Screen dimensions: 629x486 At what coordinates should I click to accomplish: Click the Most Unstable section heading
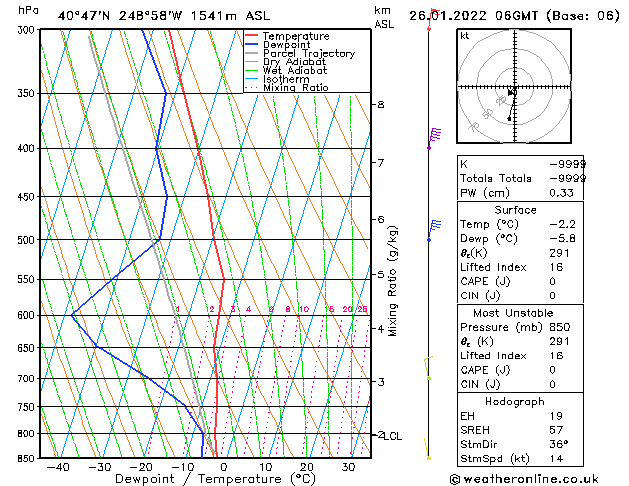[x=513, y=313]
